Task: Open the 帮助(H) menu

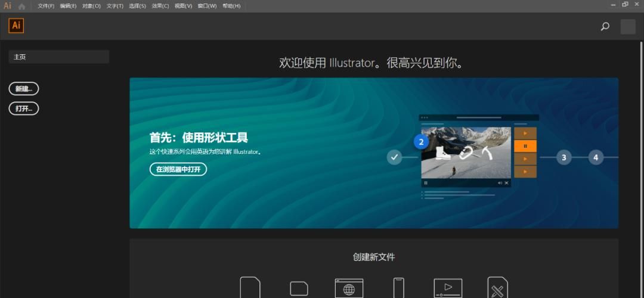Action: pos(231,6)
